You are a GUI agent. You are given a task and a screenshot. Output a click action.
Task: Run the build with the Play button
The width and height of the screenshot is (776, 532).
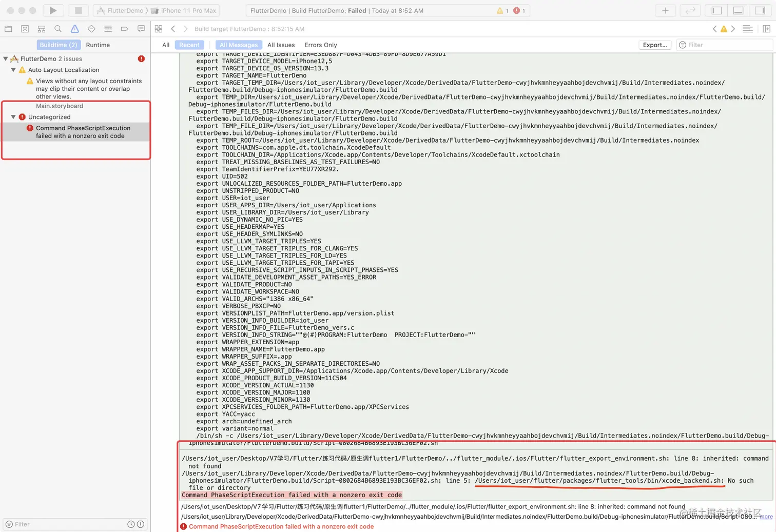click(53, 10)
